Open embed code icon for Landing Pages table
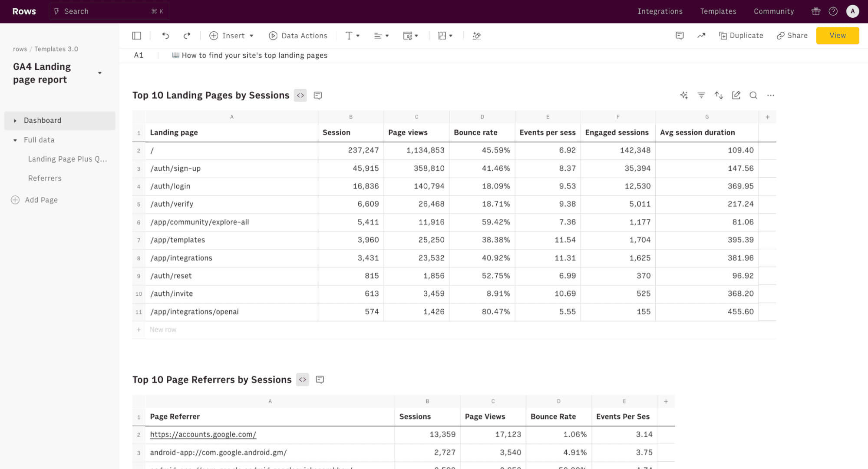 click(x=300, y=95)
